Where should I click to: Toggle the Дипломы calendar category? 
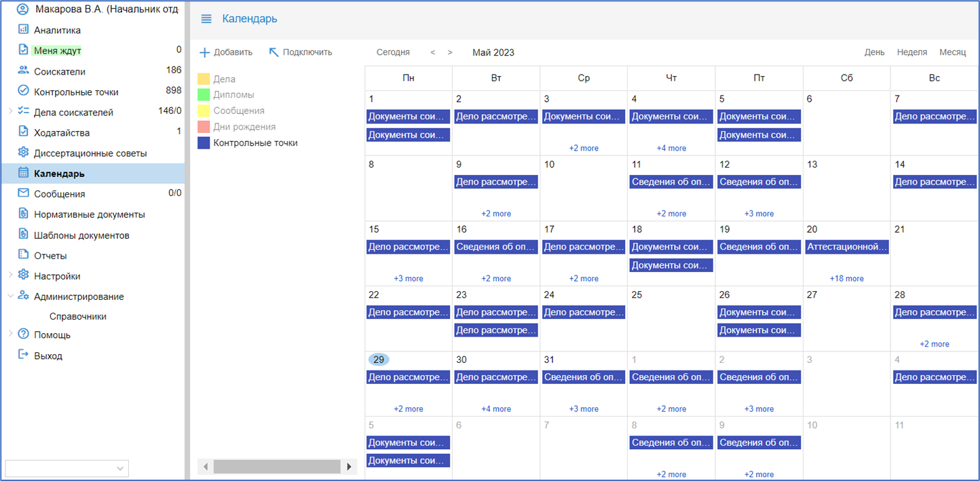[233, 95]
